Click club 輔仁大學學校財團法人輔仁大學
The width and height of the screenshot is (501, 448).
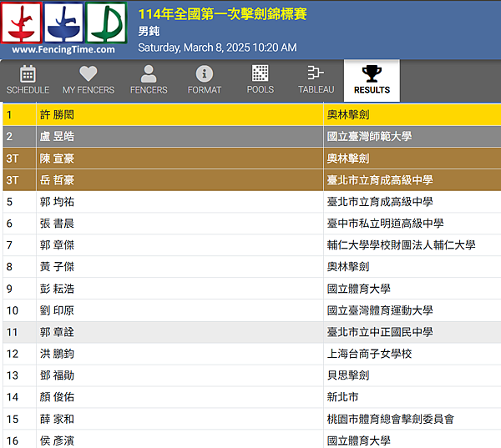point(401,245)
